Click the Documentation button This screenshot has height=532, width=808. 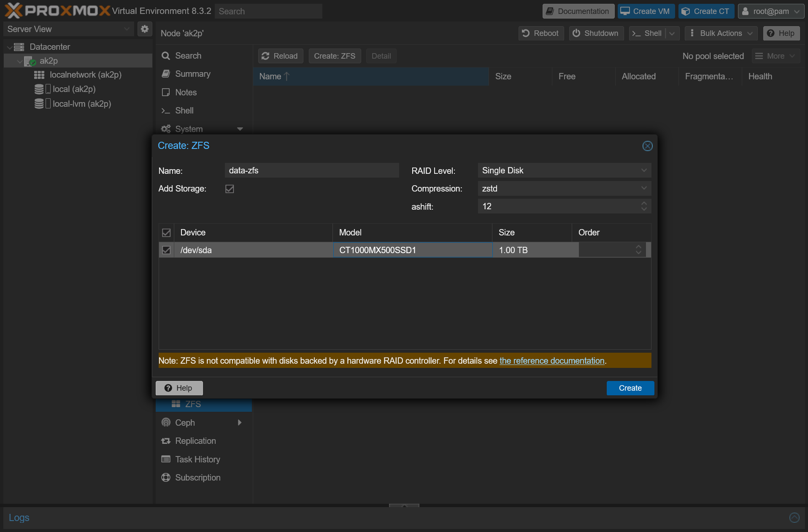(x=578, y=11)
